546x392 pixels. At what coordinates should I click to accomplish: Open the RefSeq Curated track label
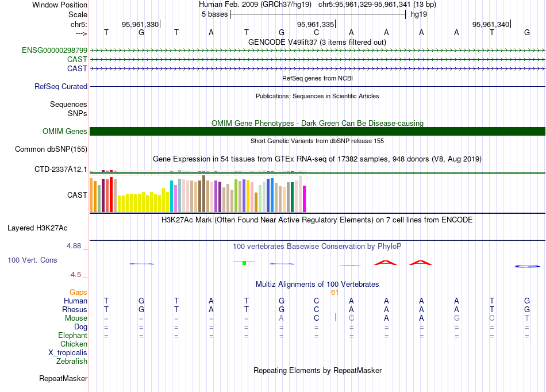tap(61, 87)
